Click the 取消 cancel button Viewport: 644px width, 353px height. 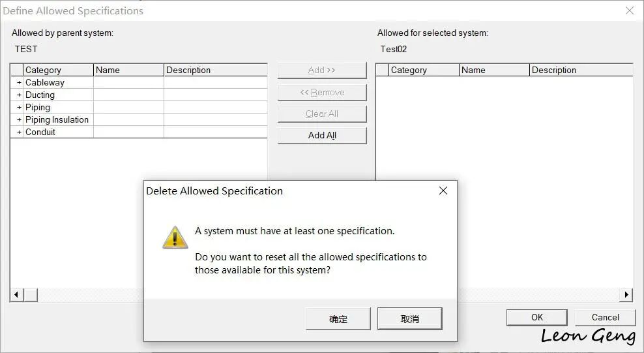point(410,319)
